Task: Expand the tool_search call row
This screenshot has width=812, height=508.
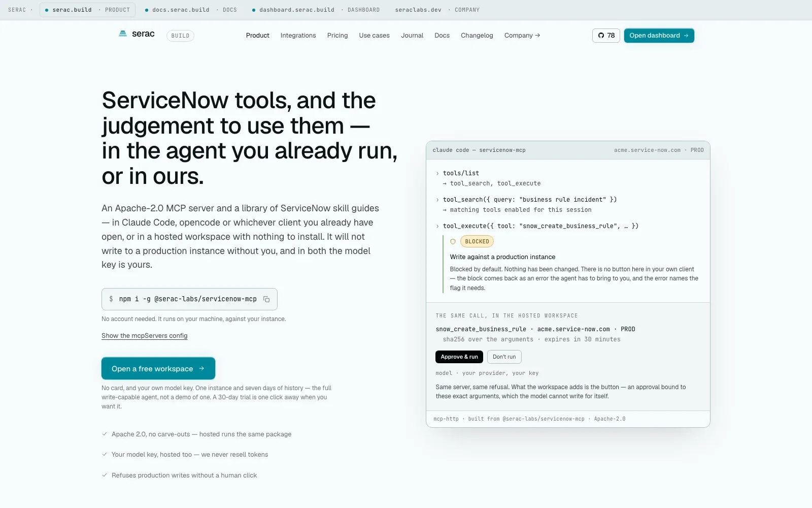Action: (x=526, y=200)
